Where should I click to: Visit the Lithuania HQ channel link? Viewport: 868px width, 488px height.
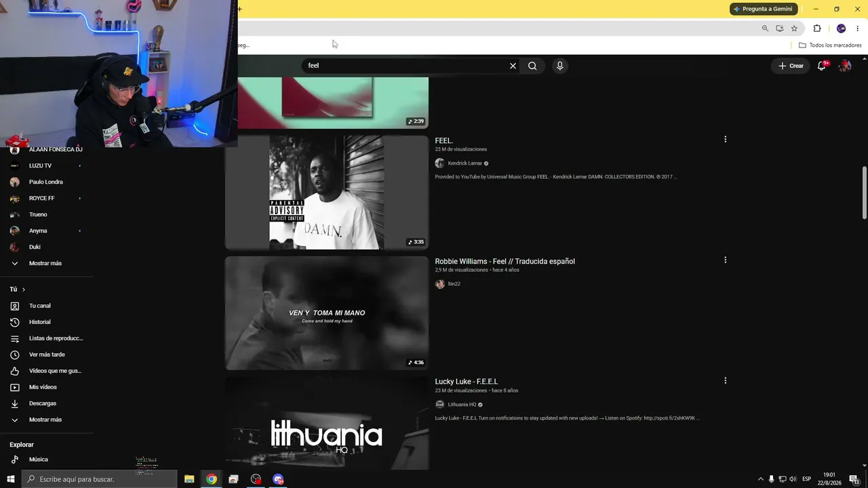click(462, 405)
